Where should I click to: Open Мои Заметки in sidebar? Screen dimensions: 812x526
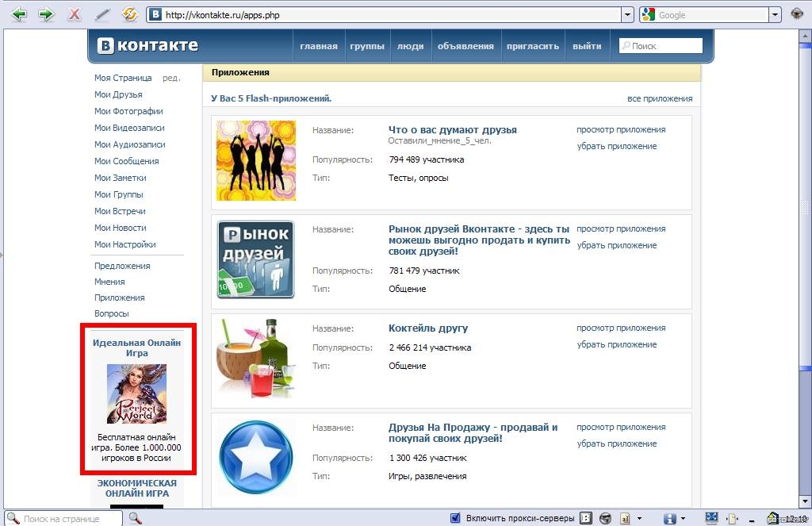click(121, 178)
